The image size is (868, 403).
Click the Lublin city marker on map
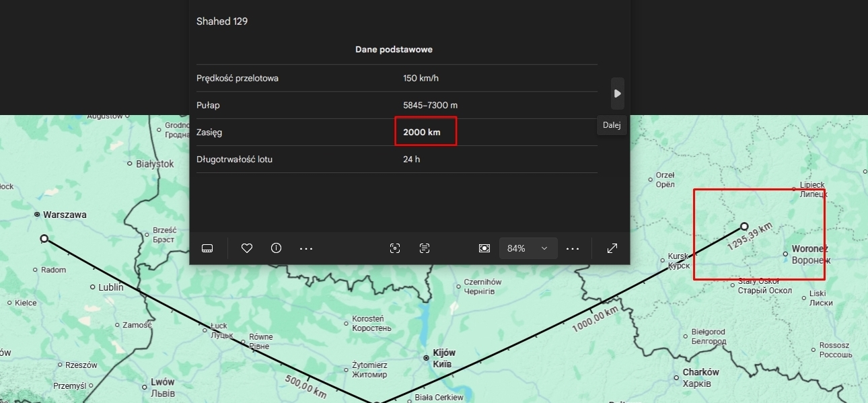point(93,287)
